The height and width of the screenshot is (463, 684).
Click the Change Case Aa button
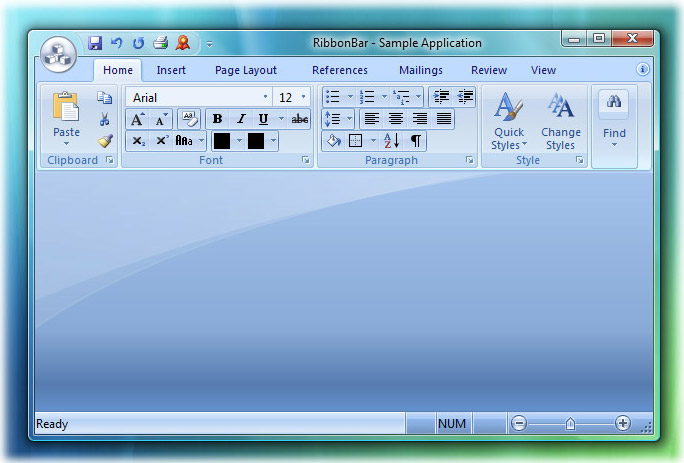[184, 141]
